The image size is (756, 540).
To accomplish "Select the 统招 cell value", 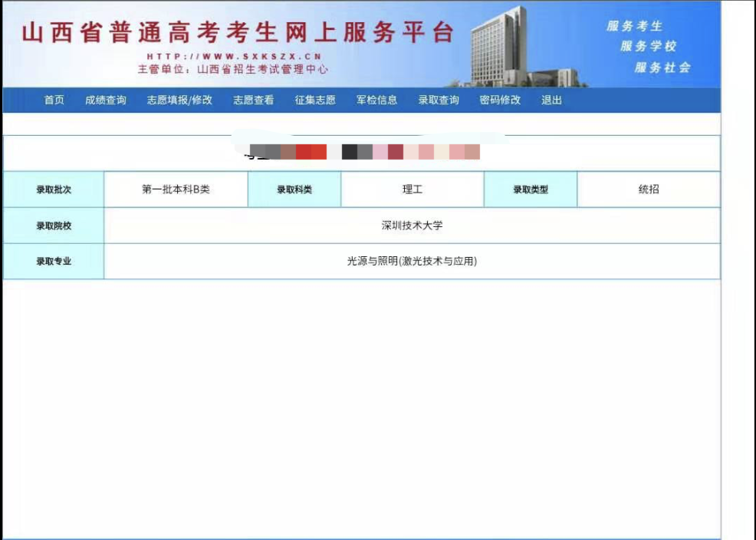I will pyautogui.click(x=649, y=189).
